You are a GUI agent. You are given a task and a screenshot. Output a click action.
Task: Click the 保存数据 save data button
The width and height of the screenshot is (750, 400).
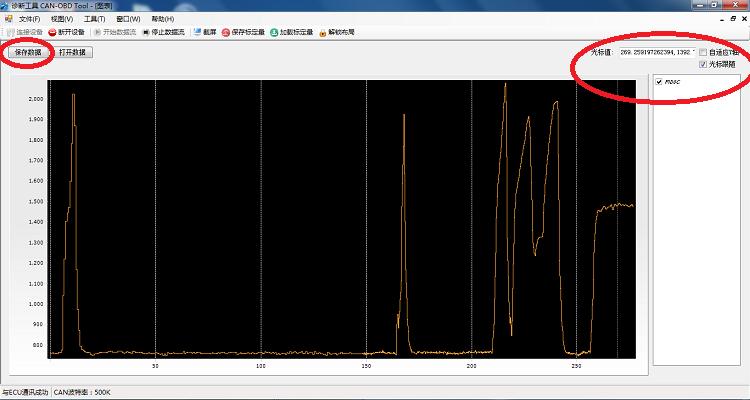28,52
